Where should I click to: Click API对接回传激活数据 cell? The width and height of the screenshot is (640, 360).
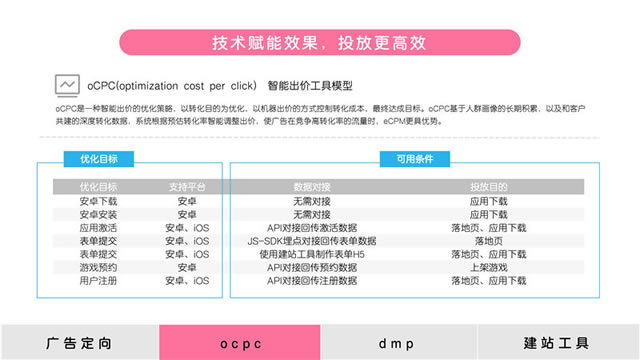(x=312, y=228)
